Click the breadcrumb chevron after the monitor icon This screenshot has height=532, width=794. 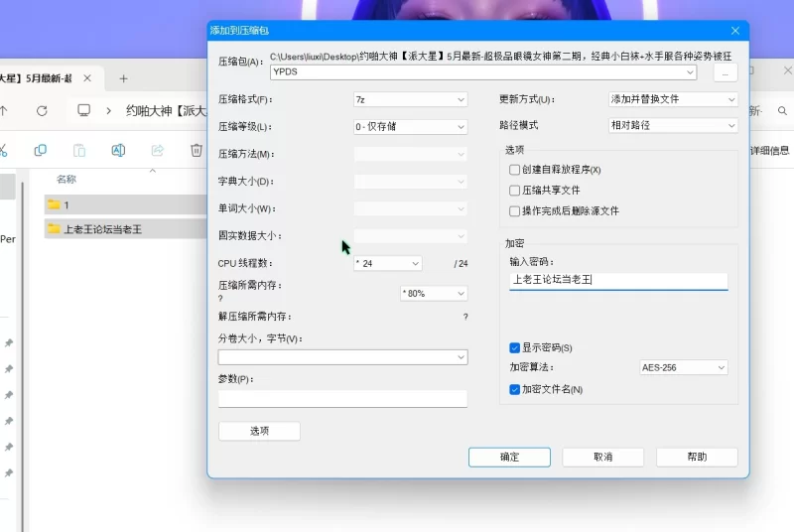pos(108,110)
